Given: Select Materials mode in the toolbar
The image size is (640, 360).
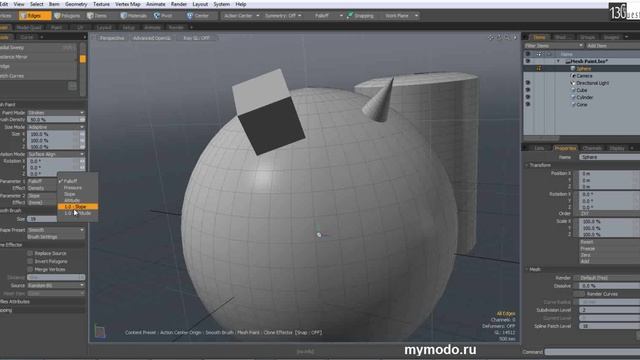Looking at the screenshot, I should click(133, 16).
